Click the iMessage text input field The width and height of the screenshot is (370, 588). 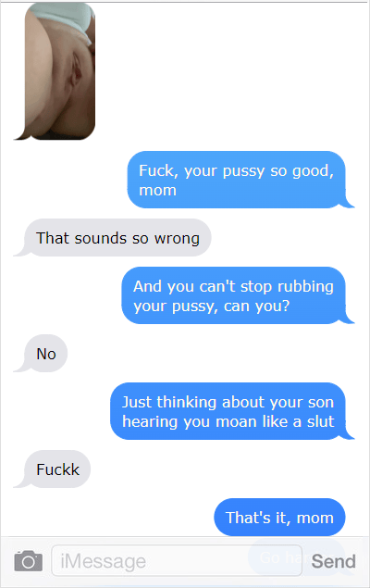point(177,560)
